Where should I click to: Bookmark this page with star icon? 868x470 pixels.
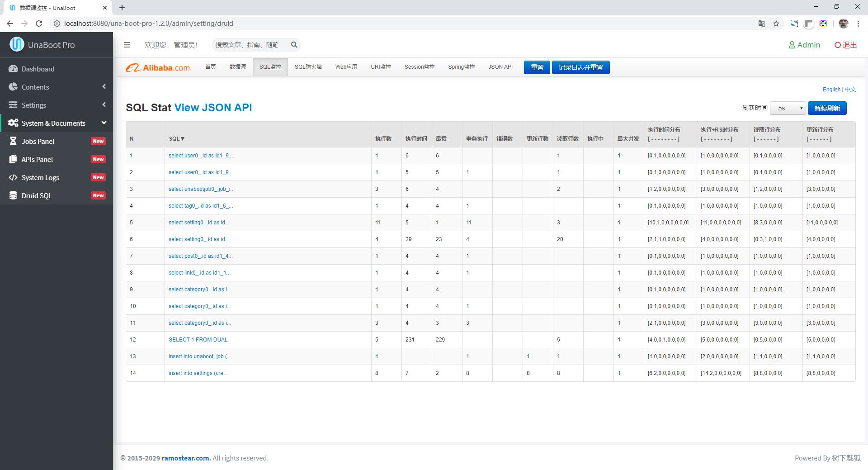(x=776, y=24)
